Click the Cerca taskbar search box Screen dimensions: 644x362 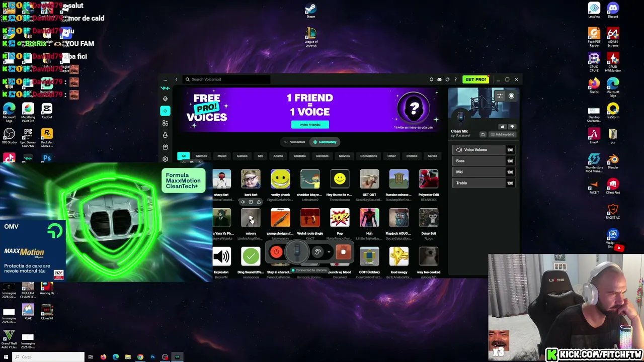click(x=48, y=357)
